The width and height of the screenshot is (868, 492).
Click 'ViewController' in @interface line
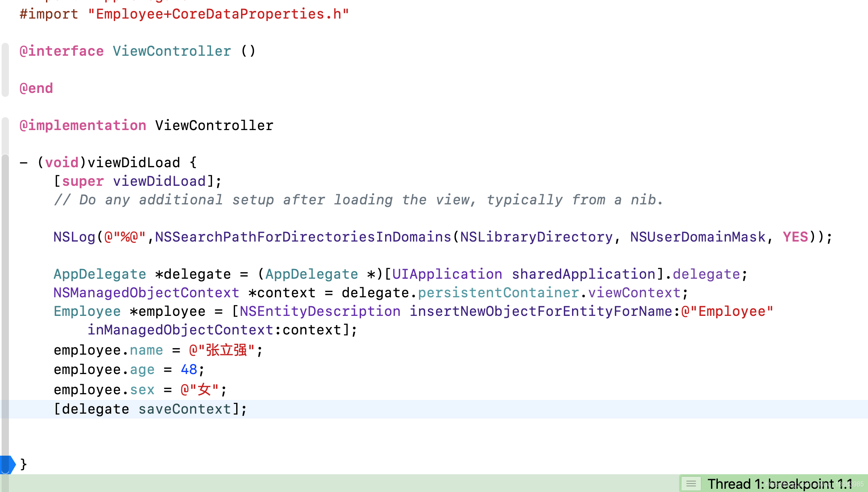click(x=172, y=51)
